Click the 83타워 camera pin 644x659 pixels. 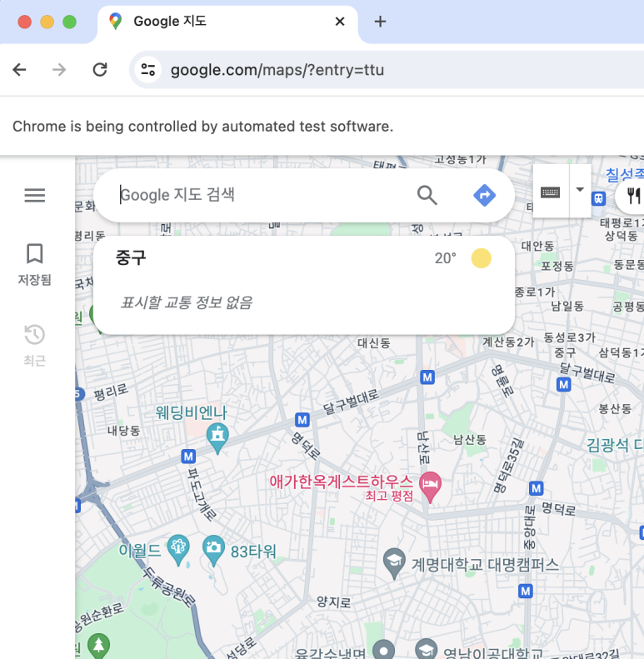click(x=213, y=550)
